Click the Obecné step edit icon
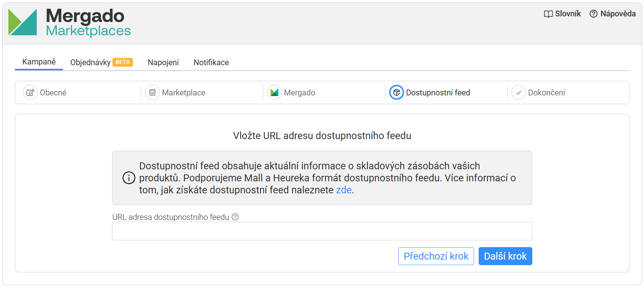 click(x=30, y=92)
